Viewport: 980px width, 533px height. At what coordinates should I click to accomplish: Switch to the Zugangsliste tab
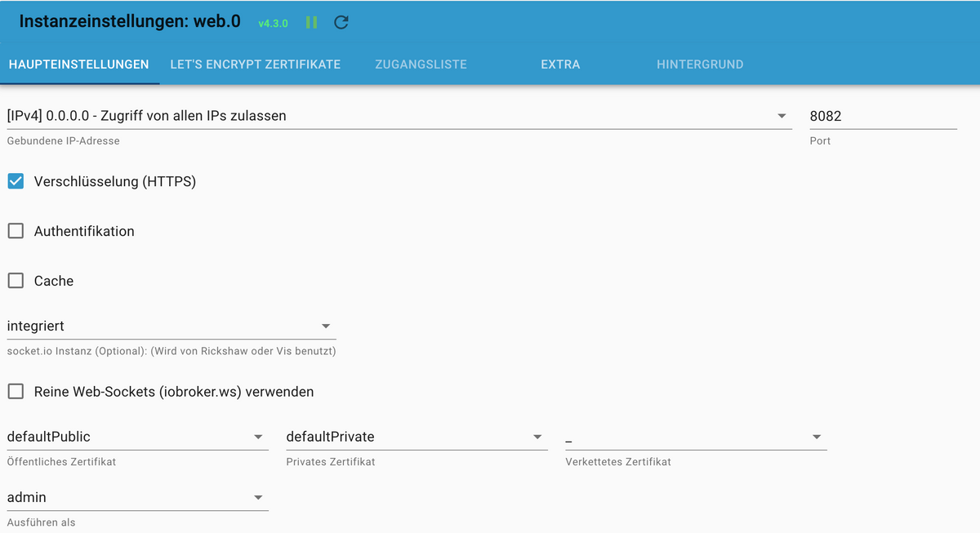click(421, 64)
